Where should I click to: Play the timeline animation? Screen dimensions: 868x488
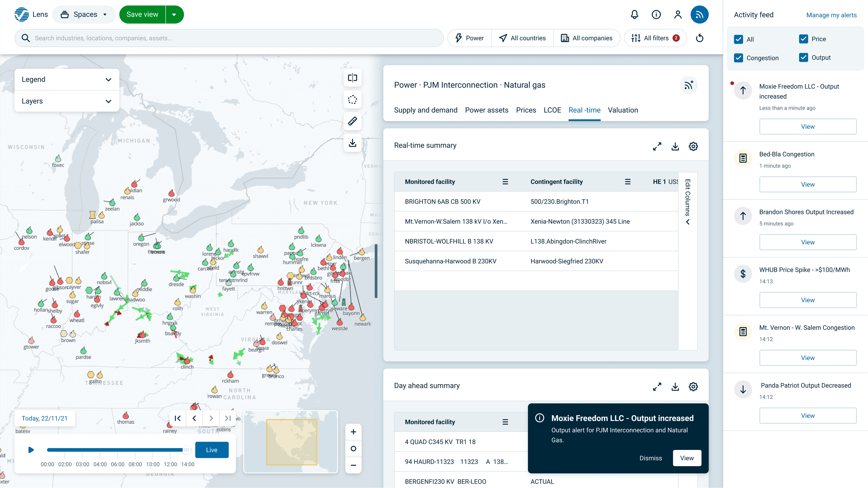[31, 450]
